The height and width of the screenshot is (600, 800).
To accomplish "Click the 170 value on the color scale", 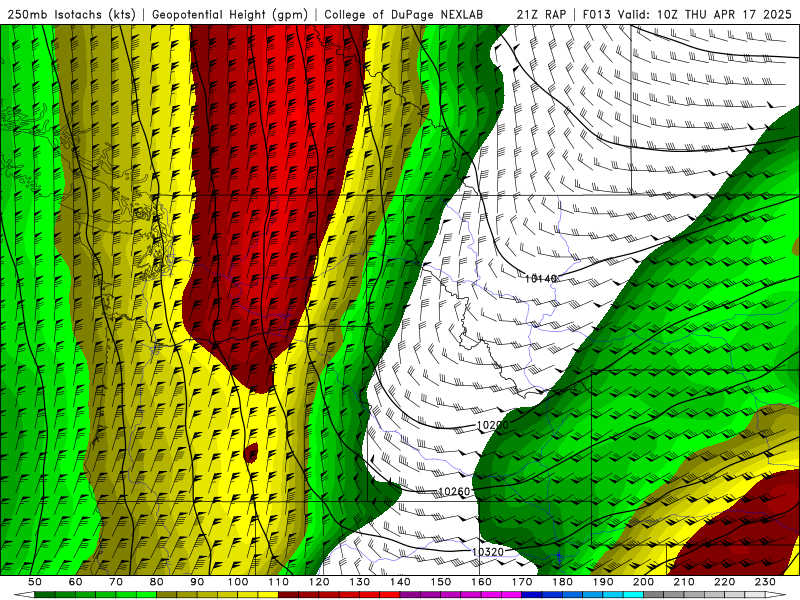I will point(522,582).
